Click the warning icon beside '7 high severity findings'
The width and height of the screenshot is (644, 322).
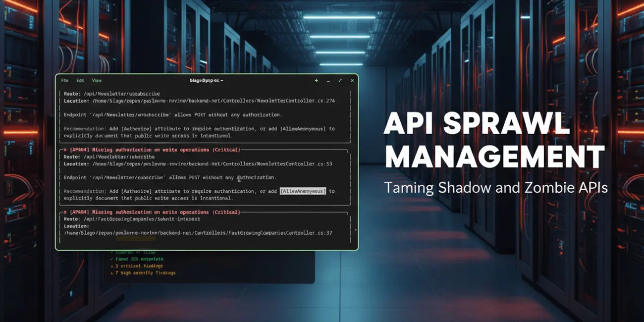(x=111, y=273)
